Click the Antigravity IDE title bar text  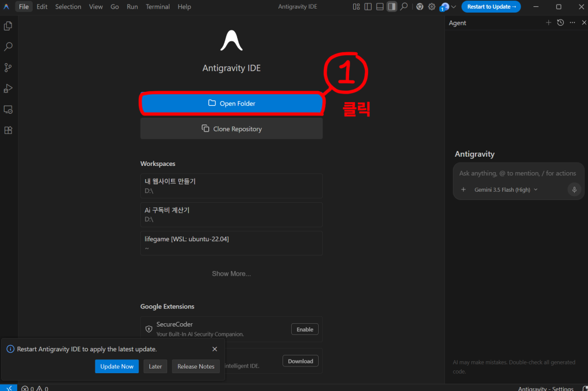pyautogui.click(x=297, y=7)
